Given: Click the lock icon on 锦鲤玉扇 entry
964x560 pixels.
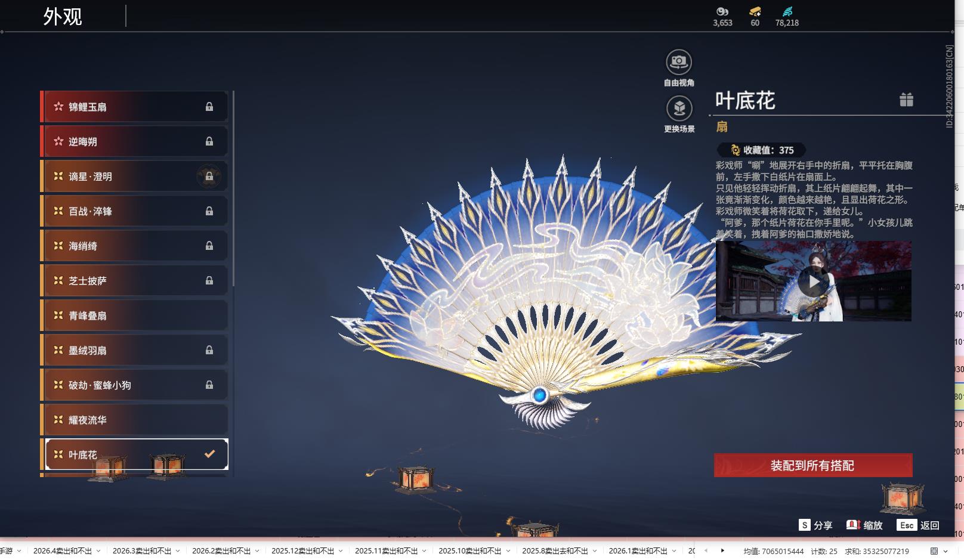Looking at the screenshot, I should click(x=209, y=106).
